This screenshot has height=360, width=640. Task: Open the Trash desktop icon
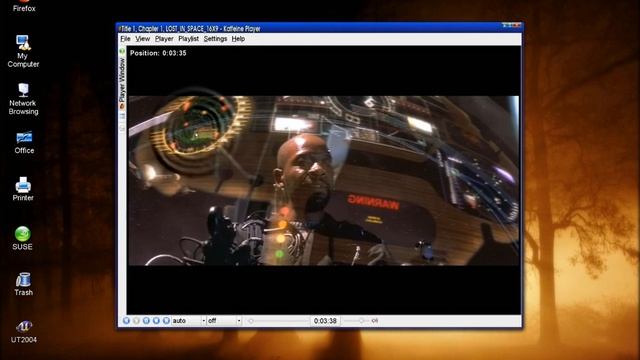(23, 284)
